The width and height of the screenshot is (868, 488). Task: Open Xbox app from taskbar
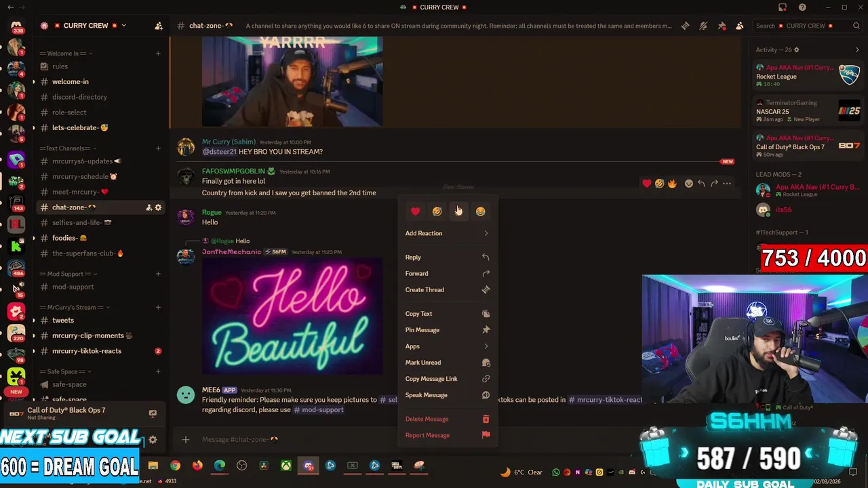click(x=286, y=466)
